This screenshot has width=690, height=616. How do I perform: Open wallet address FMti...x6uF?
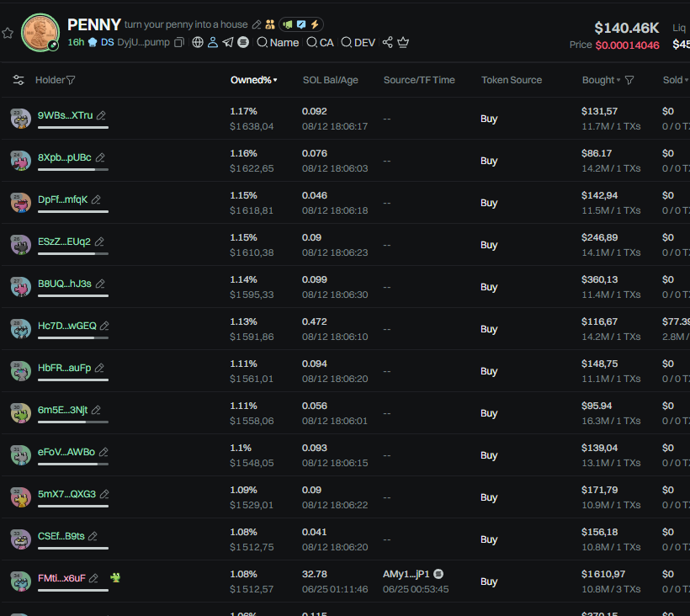(x=61, y=578)
